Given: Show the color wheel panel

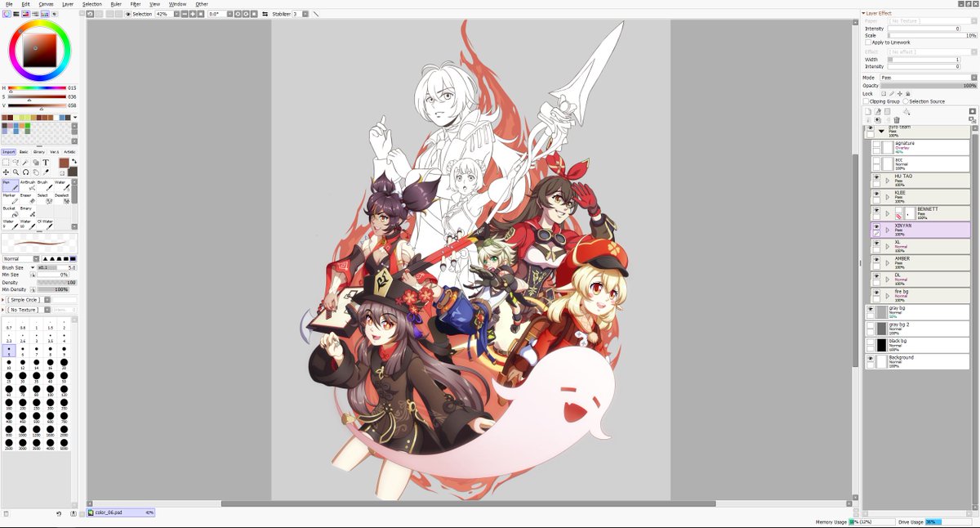Looking at the screenshot, I should [x=7, y=14].
